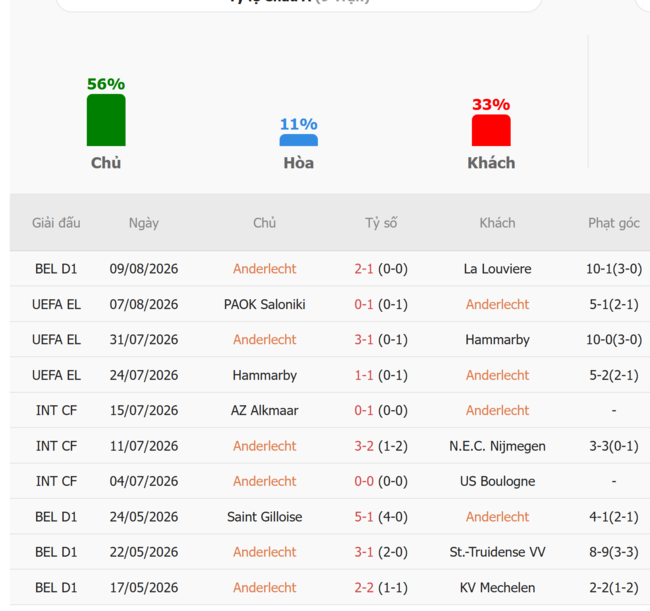The height and width of the screenshot is (611, 650).
Task: Click the 0-0 (0-0) score
Action: [x=381, y=481]
